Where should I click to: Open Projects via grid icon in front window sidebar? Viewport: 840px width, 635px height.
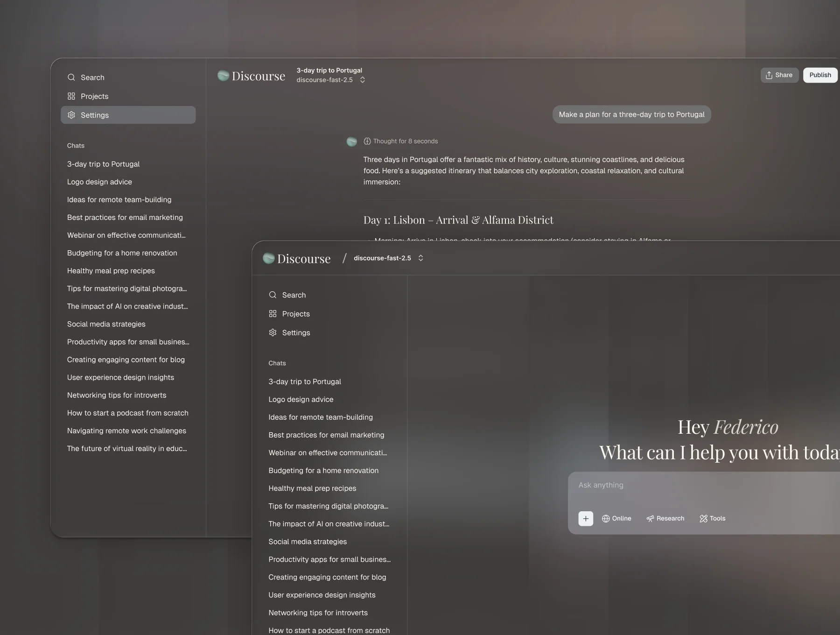273,314
